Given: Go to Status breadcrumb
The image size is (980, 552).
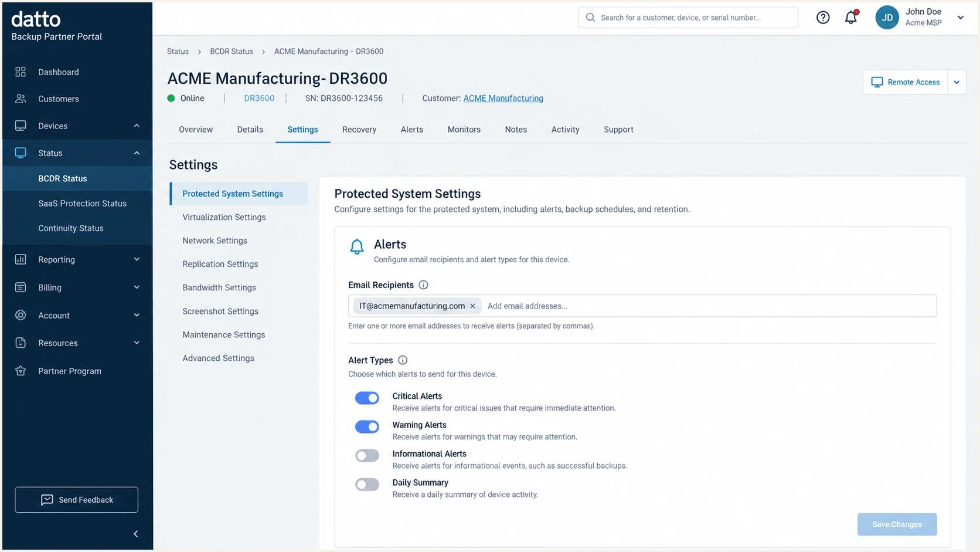Looking at the screenshot, I should point(178,52).
